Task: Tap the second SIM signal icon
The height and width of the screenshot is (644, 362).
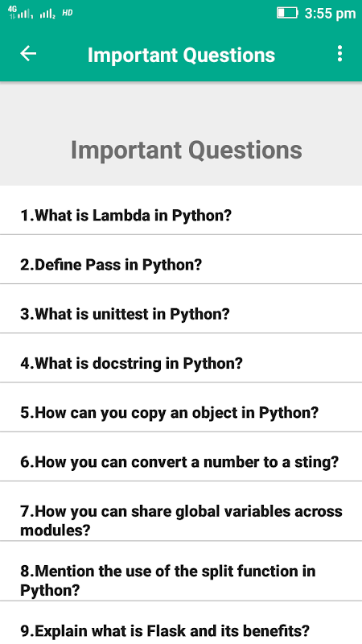Action: 47,14
